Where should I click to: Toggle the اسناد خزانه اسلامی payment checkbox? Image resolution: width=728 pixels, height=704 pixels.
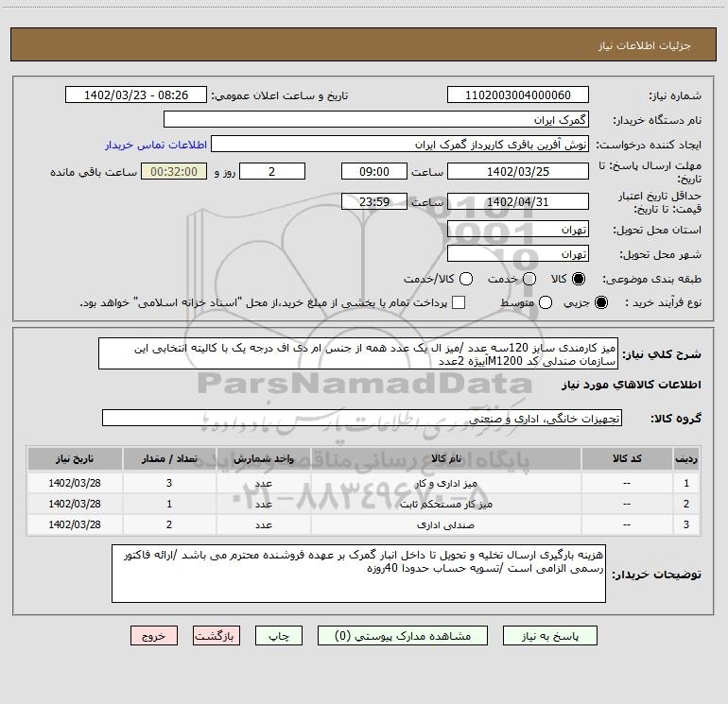tap(459, 302)
